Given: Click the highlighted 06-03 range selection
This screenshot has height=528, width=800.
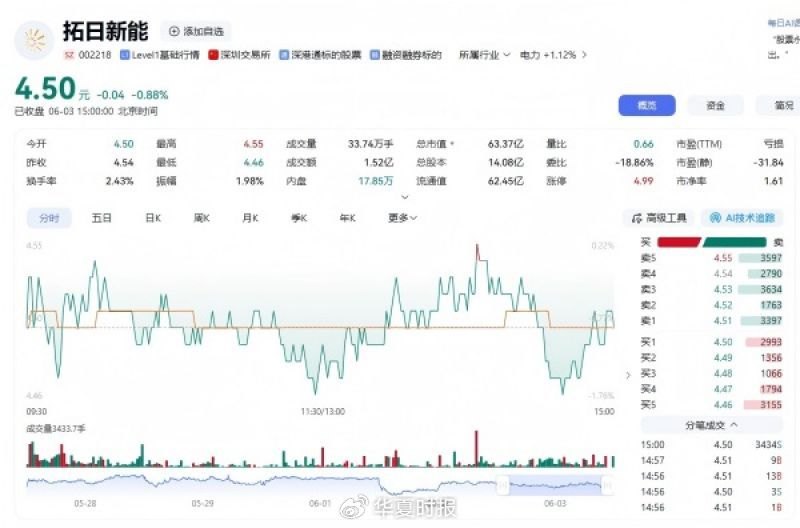Looking at the screenshot, I should (x=555, y=485).
